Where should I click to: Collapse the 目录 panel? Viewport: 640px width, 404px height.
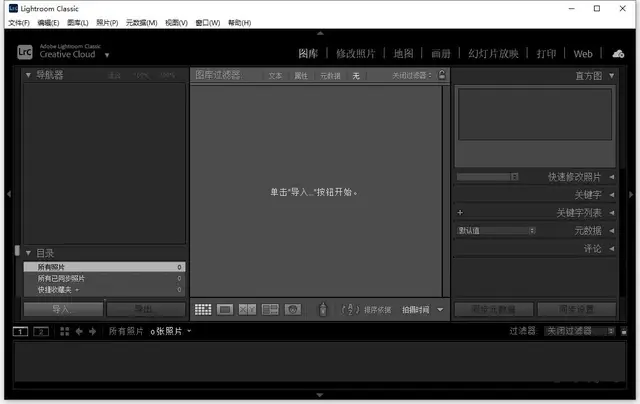[28, 253]
